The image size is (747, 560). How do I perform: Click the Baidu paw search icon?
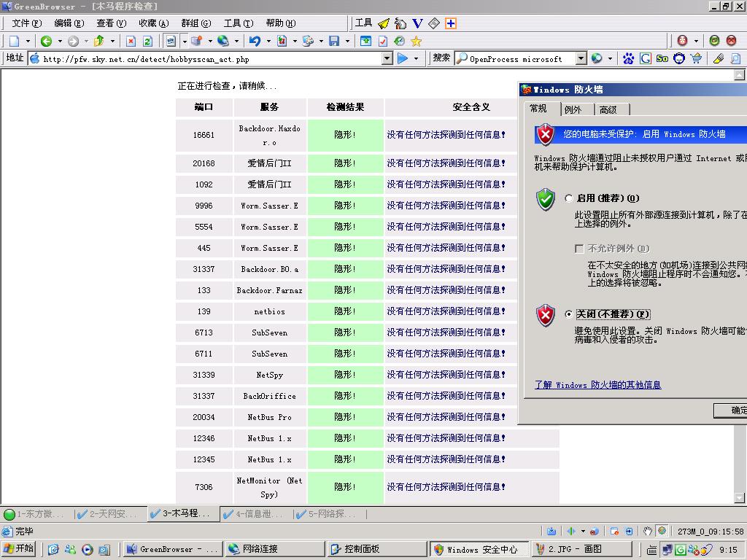pos(628,58)
